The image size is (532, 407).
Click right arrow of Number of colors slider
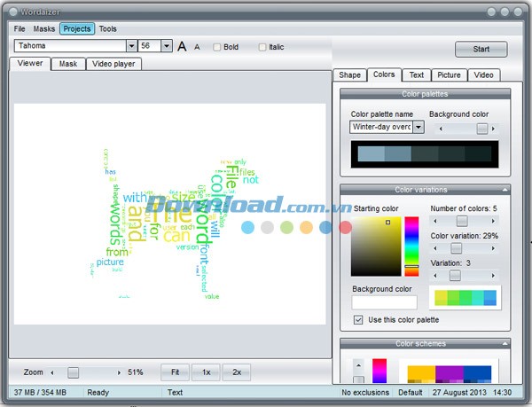[x=495, y=221]
